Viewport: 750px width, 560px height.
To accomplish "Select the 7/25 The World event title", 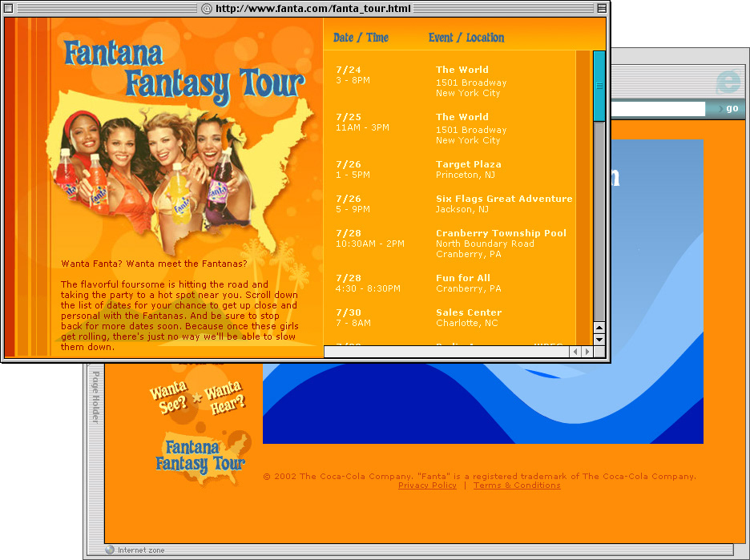I will coord(462,117).
